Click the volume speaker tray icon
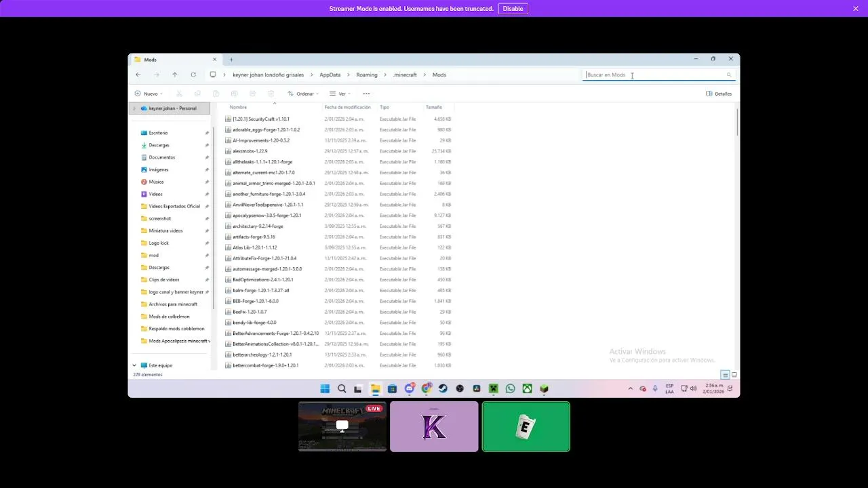Image resolution: width=868 pixels, height=488 pixels. click(x=693, y=388)
